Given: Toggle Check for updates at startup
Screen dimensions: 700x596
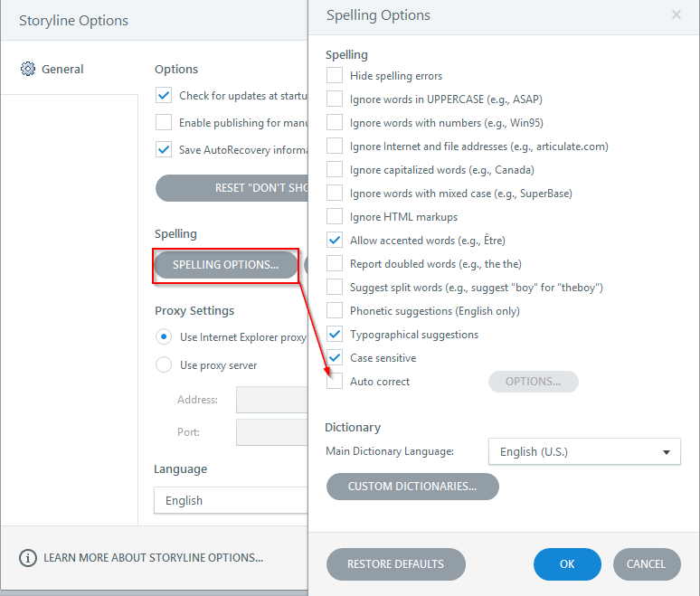Looking at the screenshot, I should (164, 95).
